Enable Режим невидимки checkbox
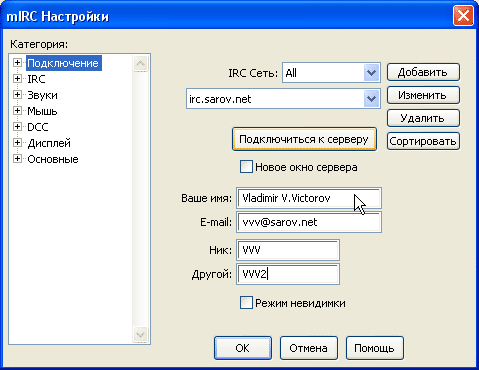This screenshot has width=479, height=370. coord(246,303)
